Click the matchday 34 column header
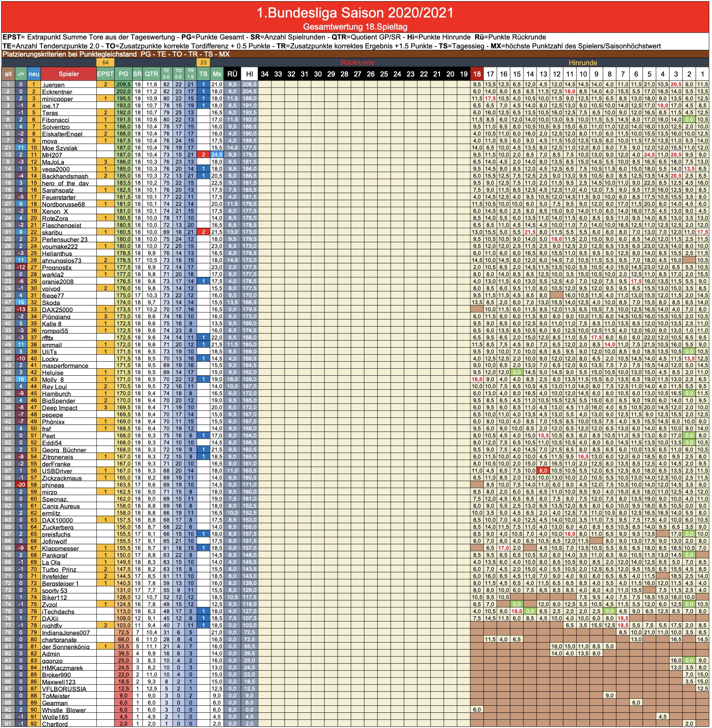 [265, 74]
